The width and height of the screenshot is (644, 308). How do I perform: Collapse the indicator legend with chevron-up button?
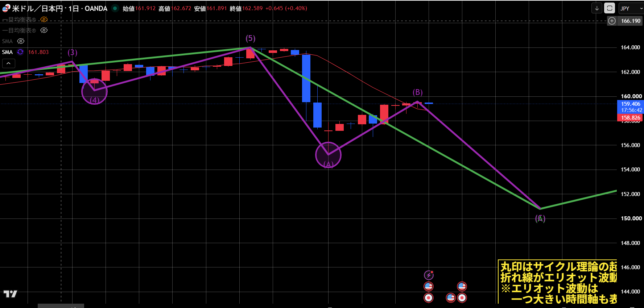tap(9, 63)
